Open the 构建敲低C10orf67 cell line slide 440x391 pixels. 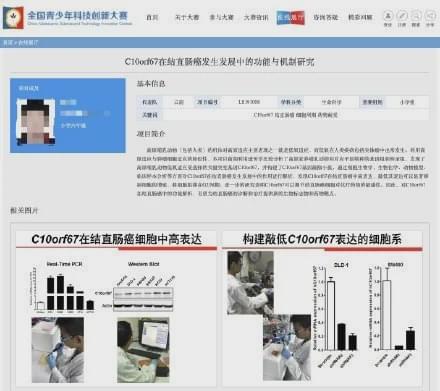(x=322, y=308)
